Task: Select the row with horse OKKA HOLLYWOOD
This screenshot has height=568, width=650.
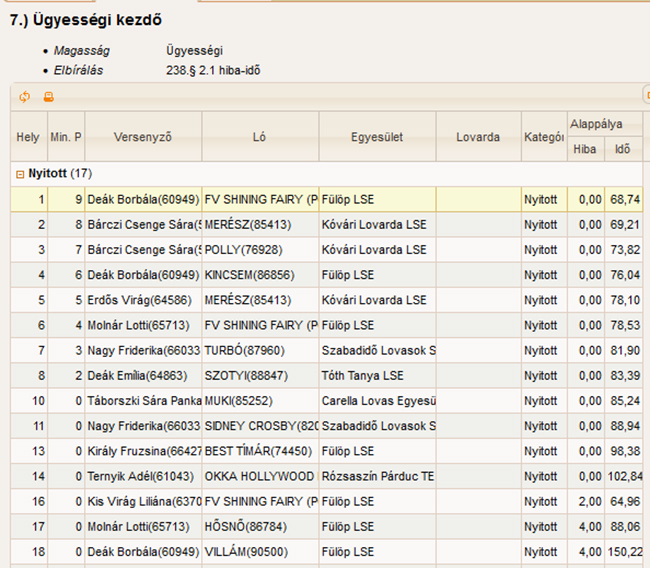Action: tap(260, 476)
